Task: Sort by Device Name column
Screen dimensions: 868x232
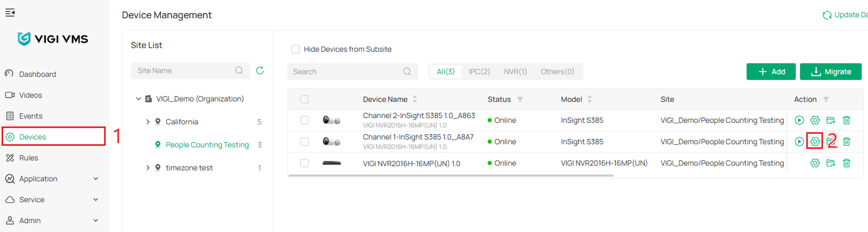Action: (415, 99)
